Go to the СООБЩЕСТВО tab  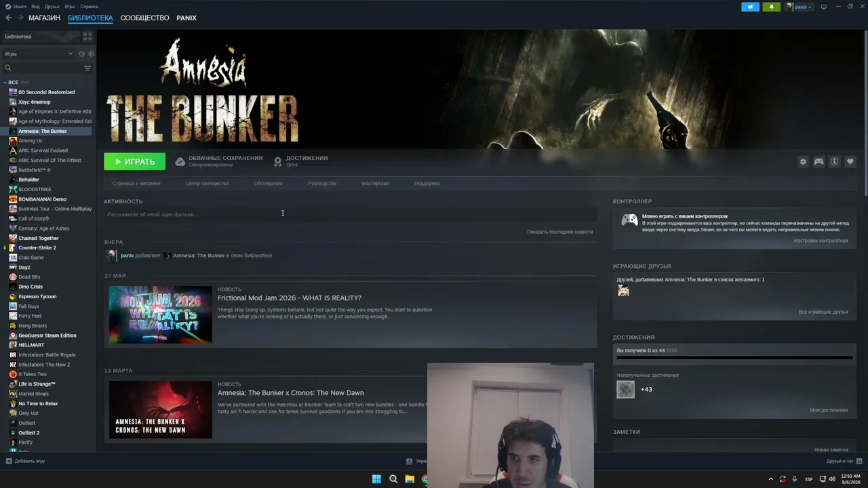[144, 18]
